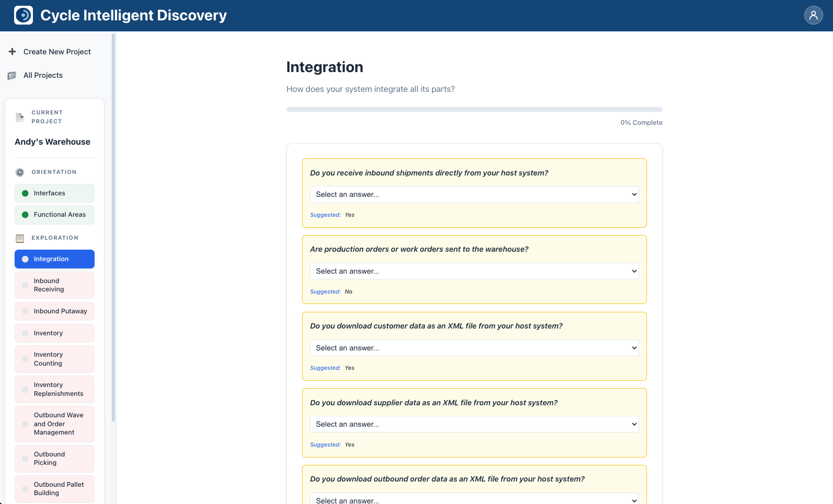Image resolution: width=833 pixels, height=504 pixels.
Task: Open the user profile avatar icon
Action: coord(813,15)
